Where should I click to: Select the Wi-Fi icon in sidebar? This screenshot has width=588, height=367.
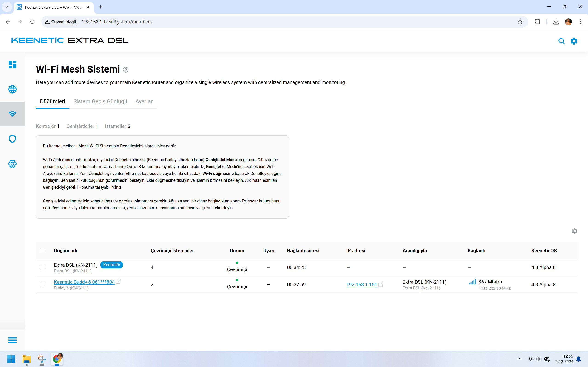coord(12,114)
